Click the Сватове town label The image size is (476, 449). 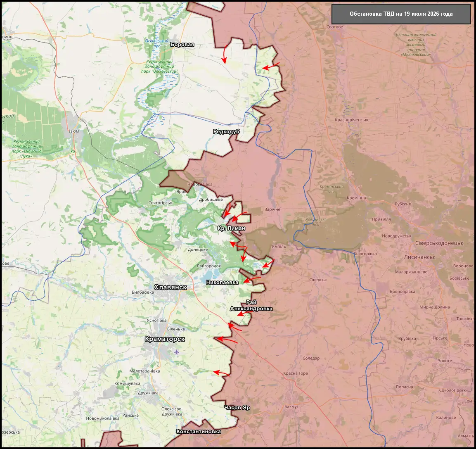click(x=334, y=27)
